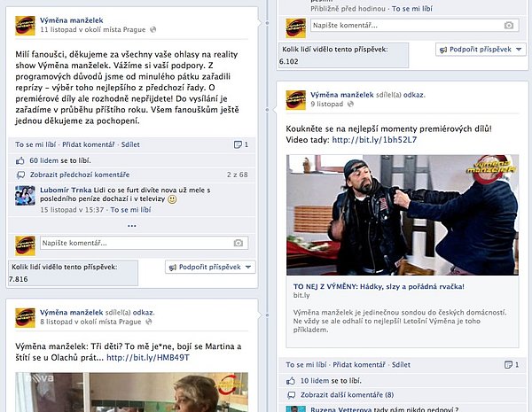The width and height of the screenshot is (532, 412).
Task: Open Buzena Vetterova's name link
Action: coord(341,409)
